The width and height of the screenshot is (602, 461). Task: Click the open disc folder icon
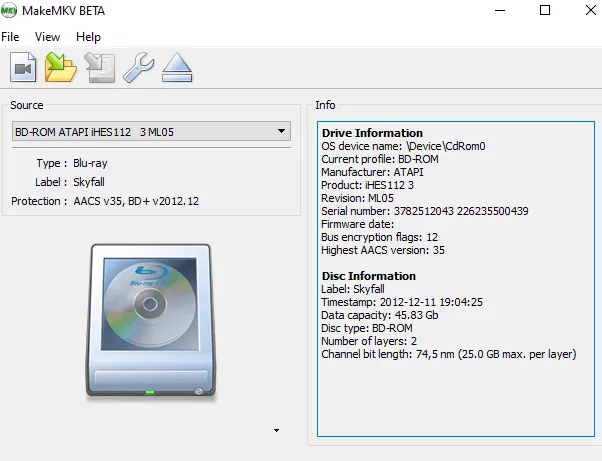pyautogui.click(x=61, y=67)
